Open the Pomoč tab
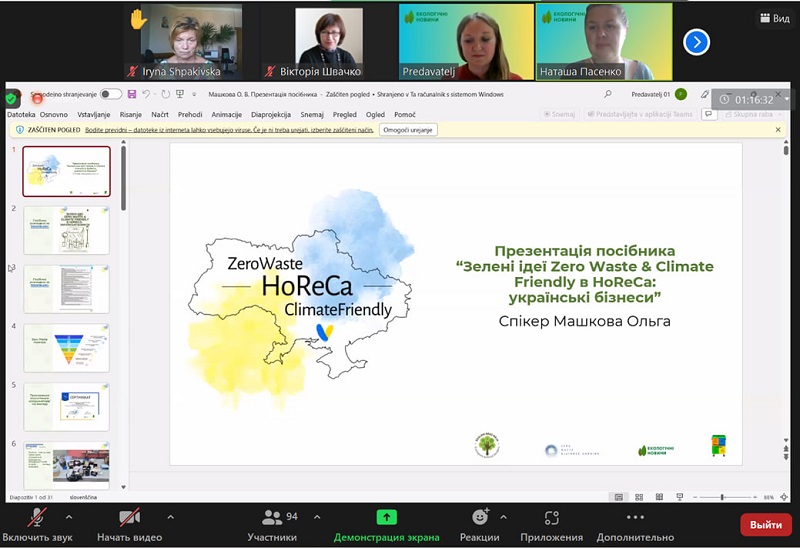800x548 pixels. tap(405, 114)
